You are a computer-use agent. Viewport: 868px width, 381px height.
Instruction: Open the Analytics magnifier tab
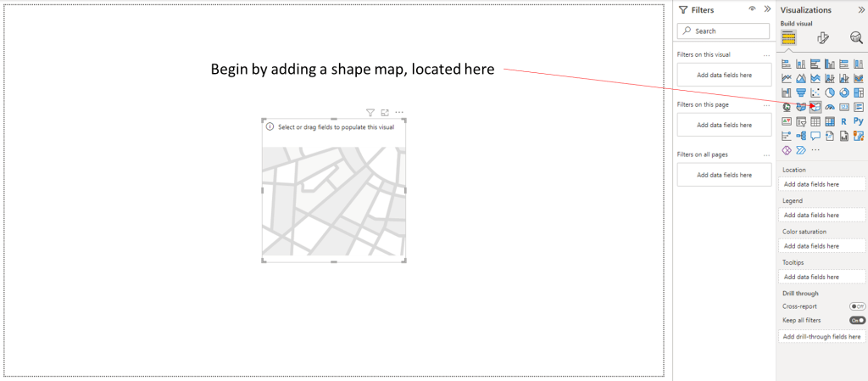[x=855, y=37]
